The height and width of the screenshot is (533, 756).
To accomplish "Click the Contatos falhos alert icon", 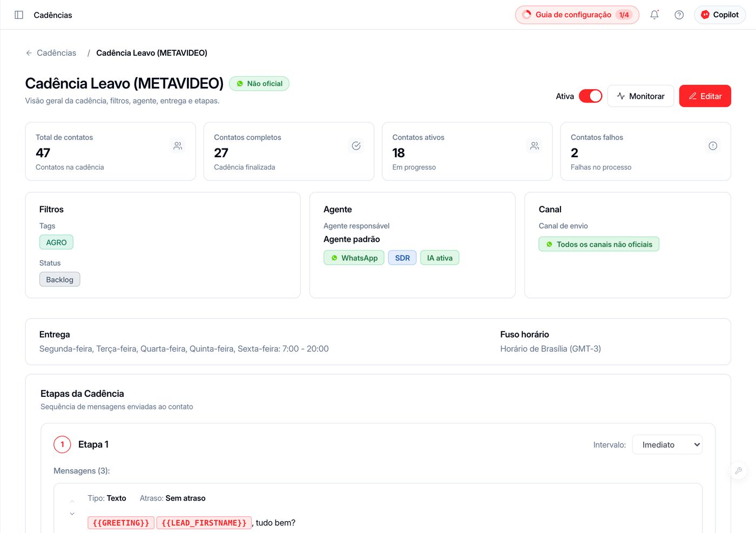I will [713, 146].
